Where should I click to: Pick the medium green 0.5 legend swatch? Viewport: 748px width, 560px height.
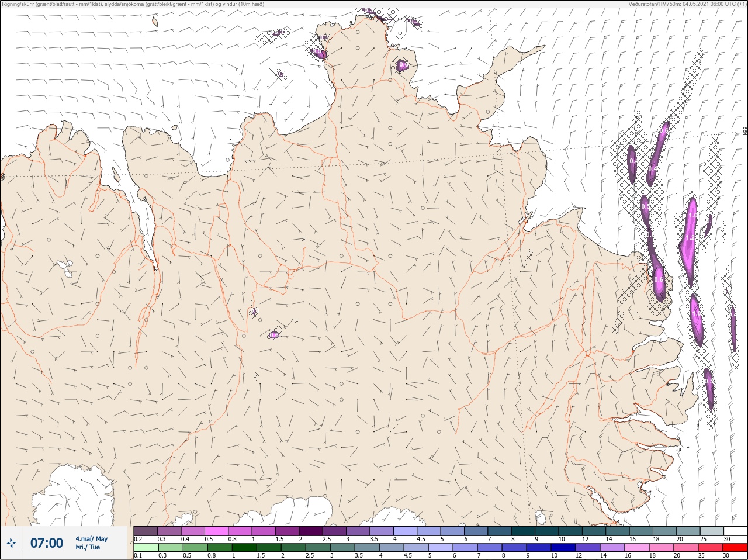195,548
